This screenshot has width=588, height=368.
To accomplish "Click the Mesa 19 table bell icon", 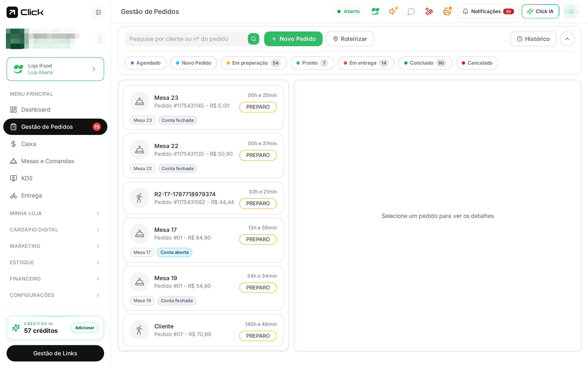I will (139, 282).
